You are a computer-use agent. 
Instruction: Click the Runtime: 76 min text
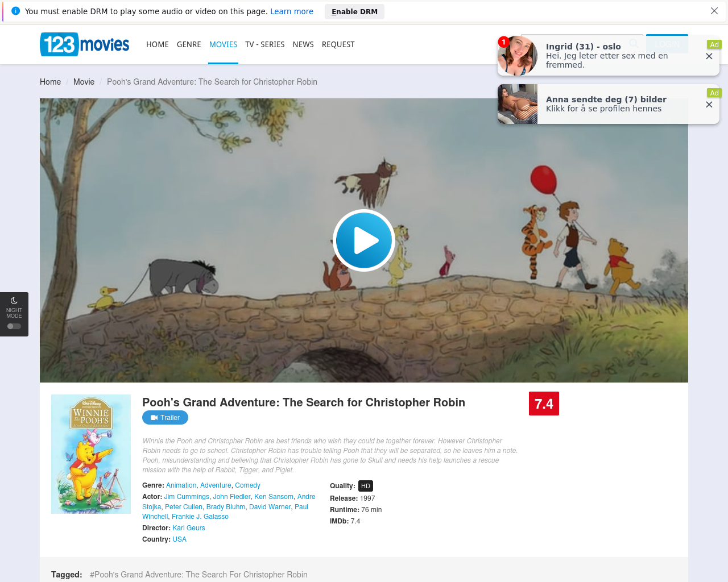356,510
